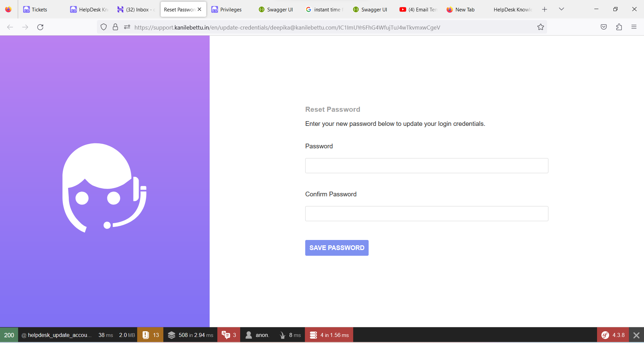Switch to the instant time Google tab
This screenshot has width=644, height=343.
tap(325, 9)
